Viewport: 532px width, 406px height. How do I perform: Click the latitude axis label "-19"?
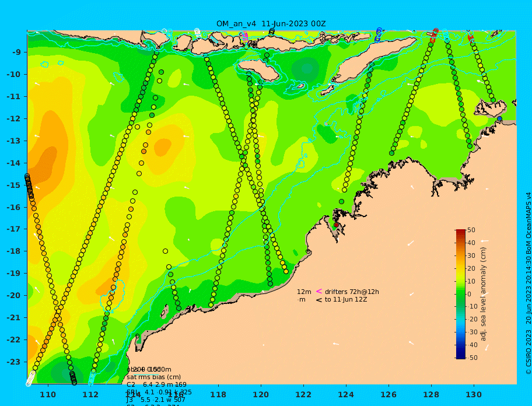tap(13, 273)
